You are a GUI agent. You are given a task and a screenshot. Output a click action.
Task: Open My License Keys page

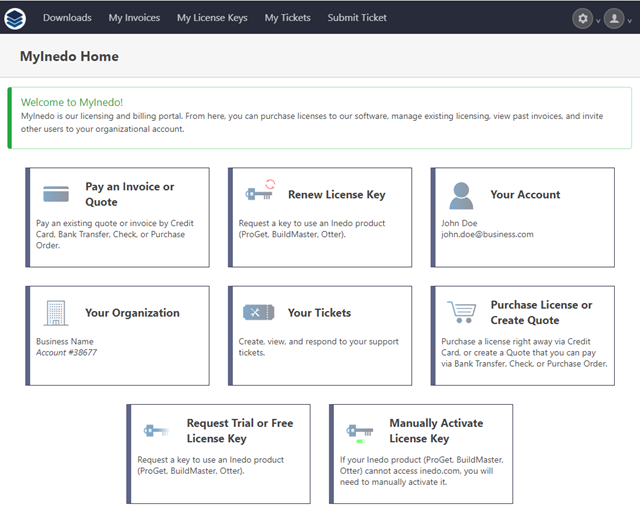(212, 18)
